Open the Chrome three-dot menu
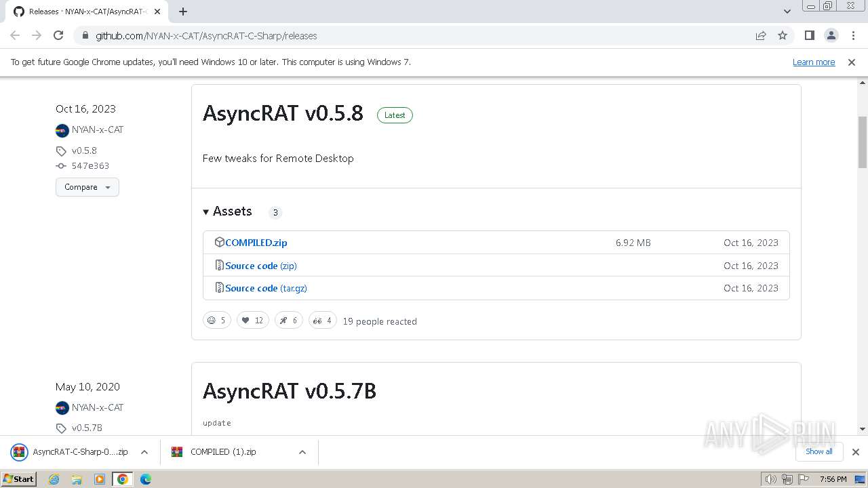This screenshot has width=868, height=488. click(852, 35)
